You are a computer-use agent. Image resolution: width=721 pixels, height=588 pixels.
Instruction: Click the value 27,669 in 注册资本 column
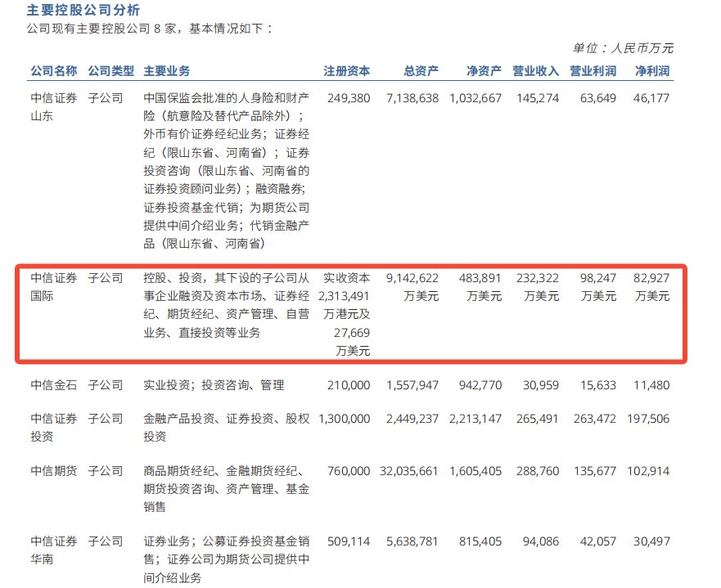click(352, 333)
